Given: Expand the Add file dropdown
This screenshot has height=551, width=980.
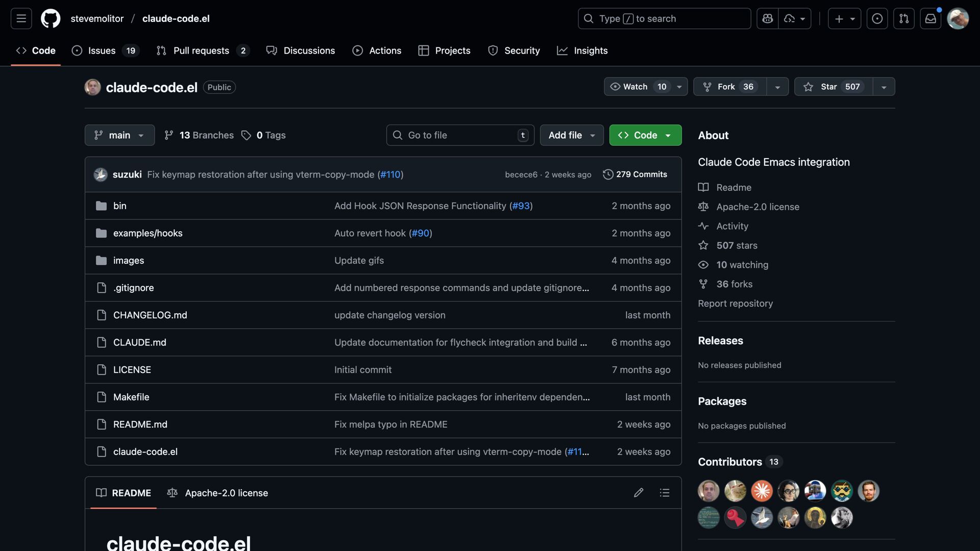Looking at the screenshot, I should tap(571, 135).
